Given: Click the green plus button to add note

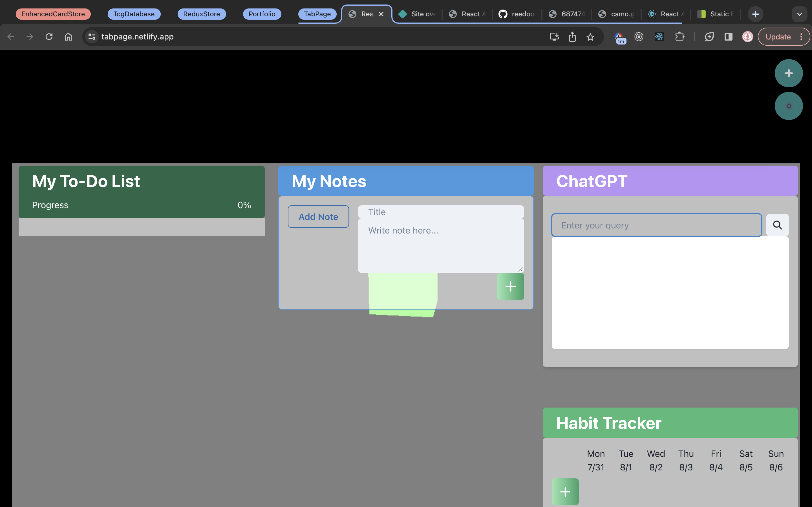Looking at the screenshot, I should pyautogui.click(x=510, y=286).
